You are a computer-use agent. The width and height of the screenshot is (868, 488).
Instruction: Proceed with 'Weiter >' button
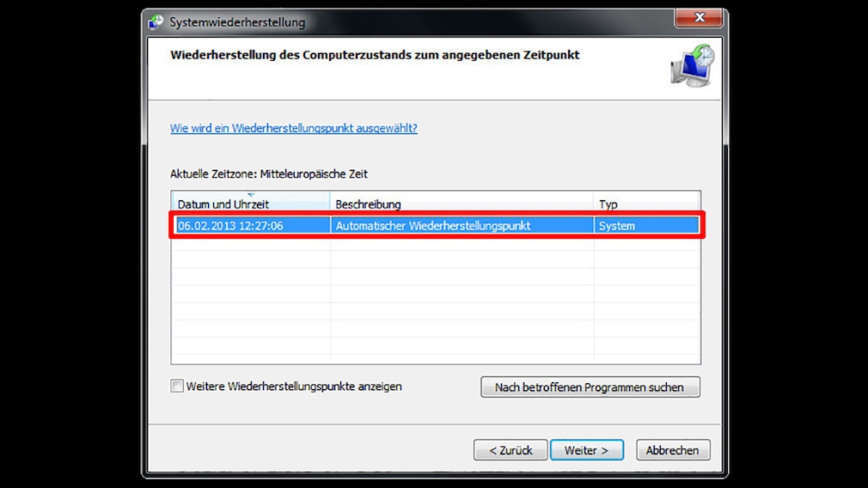pos(587,450)
